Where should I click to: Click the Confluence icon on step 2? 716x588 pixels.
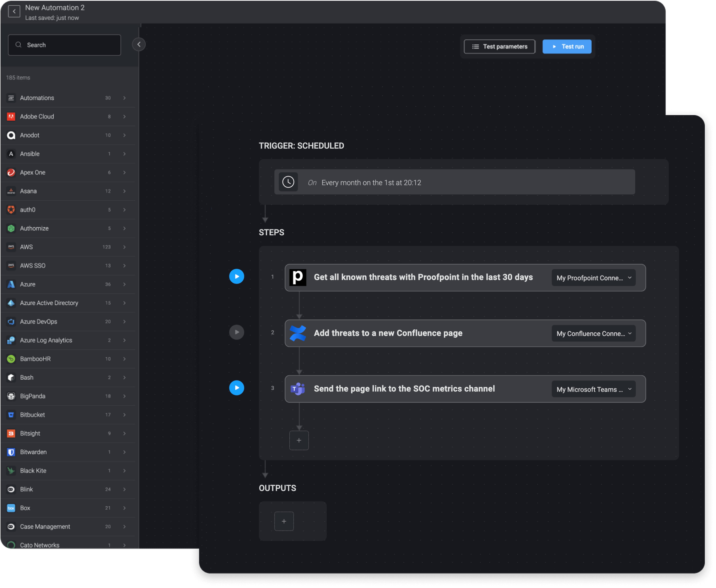tap(298, 333)
